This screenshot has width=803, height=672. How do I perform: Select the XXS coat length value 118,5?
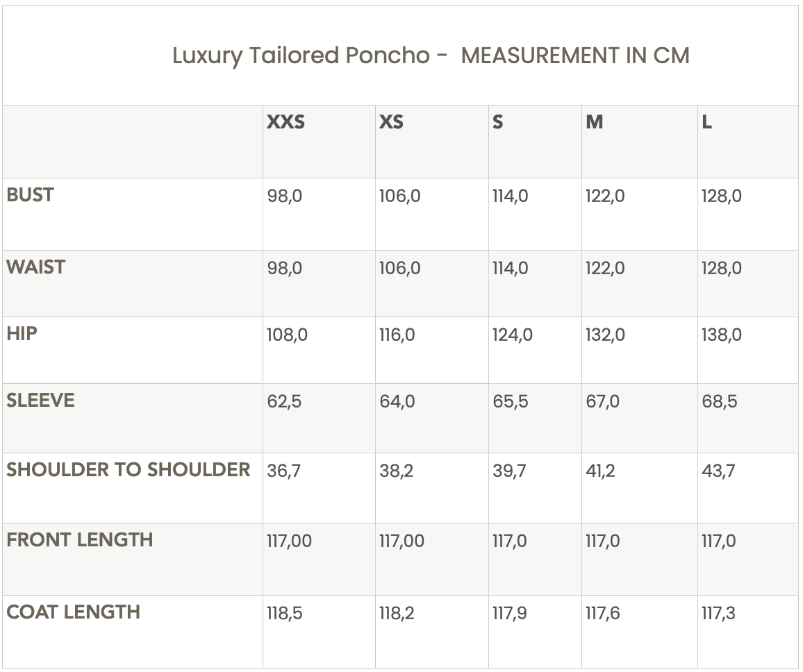285,614
